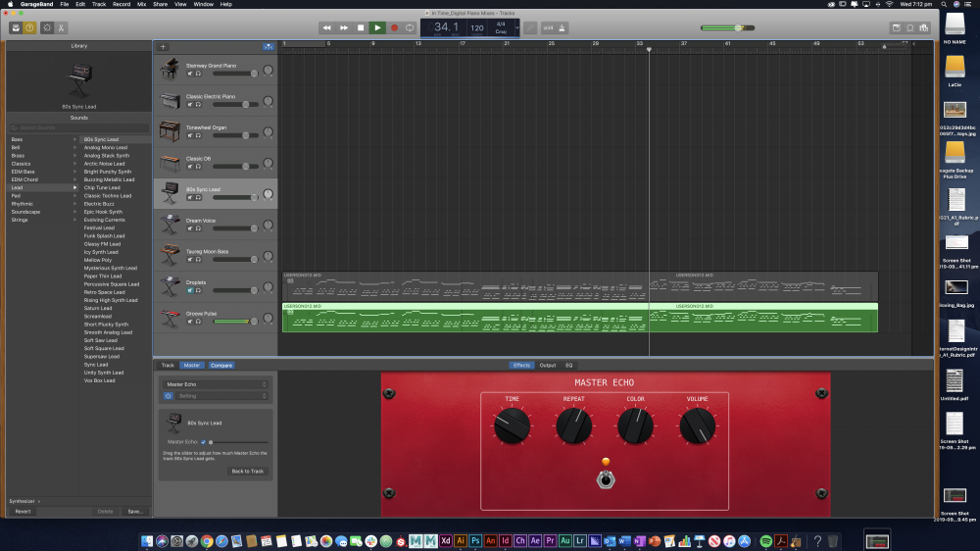The width and height of the screenshot is (980, 551).
Task: Click the Fast Forward transport button
Action: (x=344, y=27)
